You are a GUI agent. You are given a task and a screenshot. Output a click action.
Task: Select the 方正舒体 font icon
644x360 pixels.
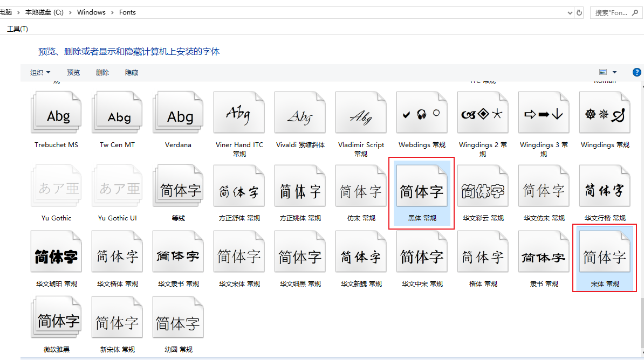[239, 186]
